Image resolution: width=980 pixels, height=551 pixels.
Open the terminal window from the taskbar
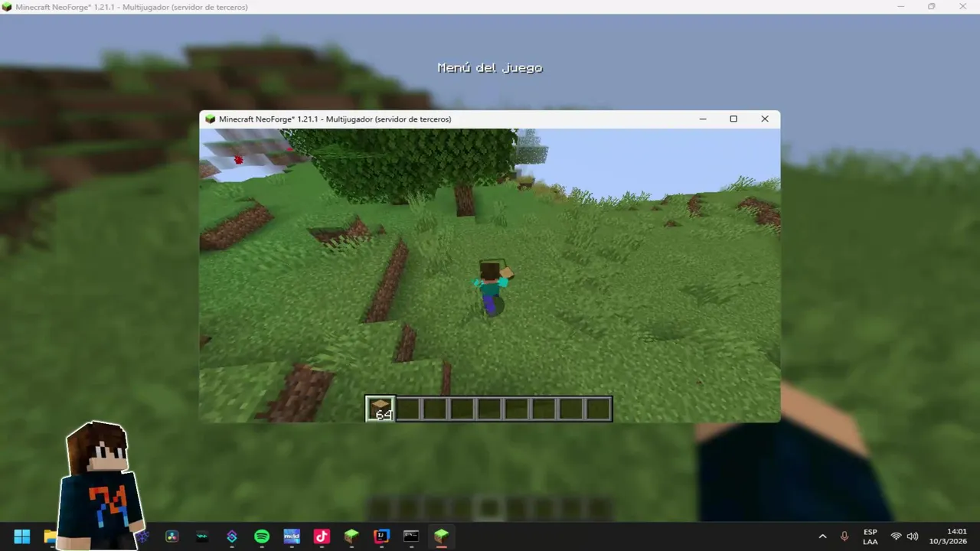(x=411, y=536)
